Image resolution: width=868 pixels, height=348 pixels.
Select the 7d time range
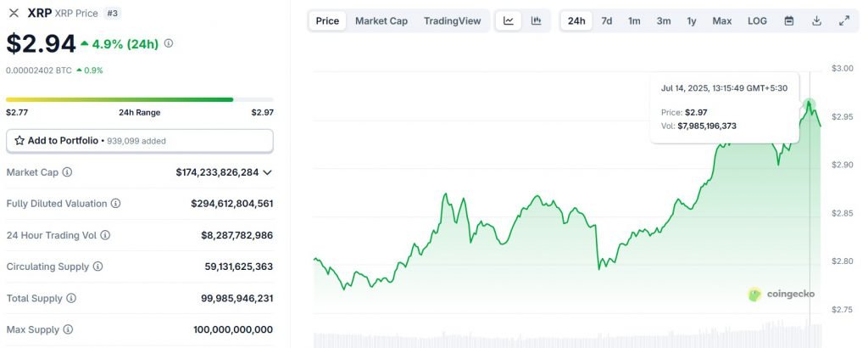pos(607,20)
